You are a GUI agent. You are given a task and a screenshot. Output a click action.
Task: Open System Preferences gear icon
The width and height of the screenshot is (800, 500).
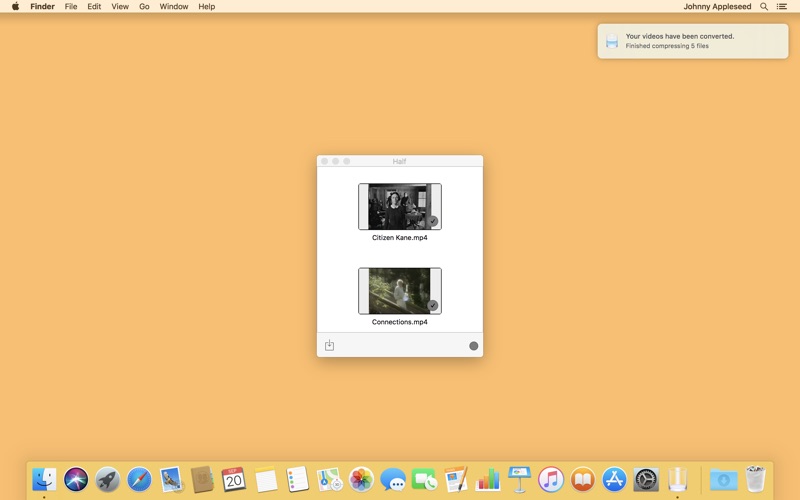click(646, 480)
